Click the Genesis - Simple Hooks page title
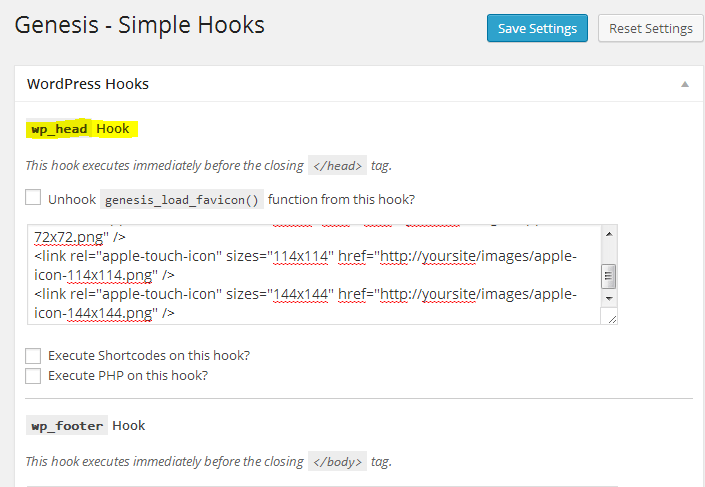The height and width of the screenshot is (487, 705). [x=140, y=26]
